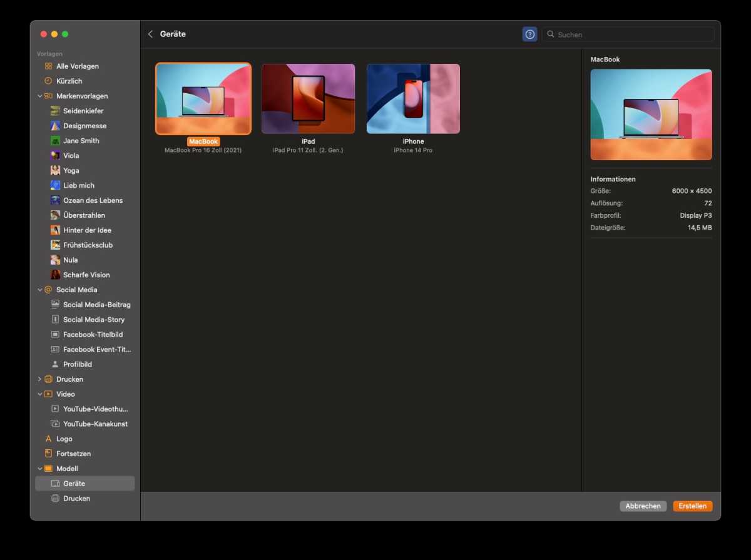Click the Geräte title in header
Image resolution: width=751 pixels, height=560 pixels.
173,34
